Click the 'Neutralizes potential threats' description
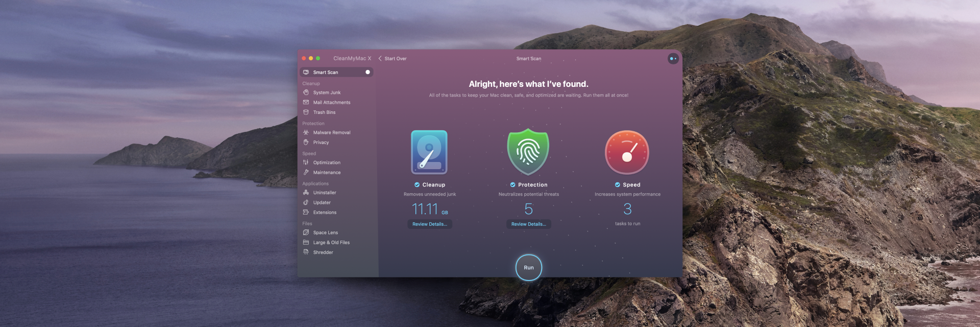 (x=529, y=194)
